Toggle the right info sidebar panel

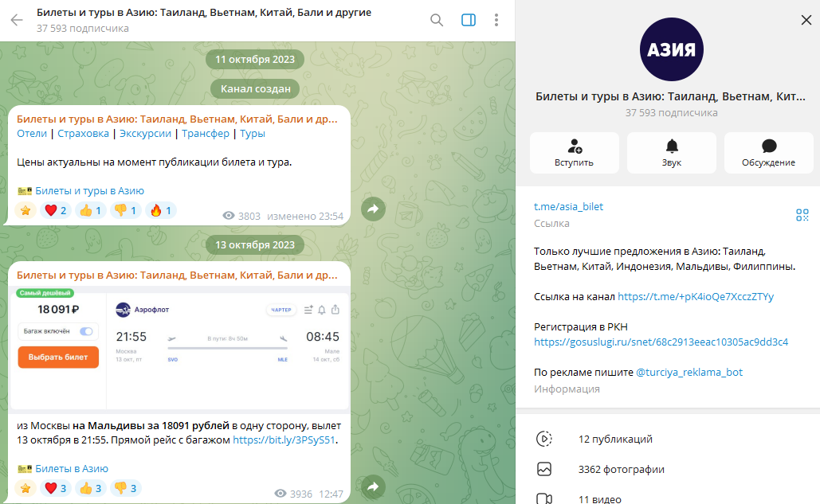[469, 20]
